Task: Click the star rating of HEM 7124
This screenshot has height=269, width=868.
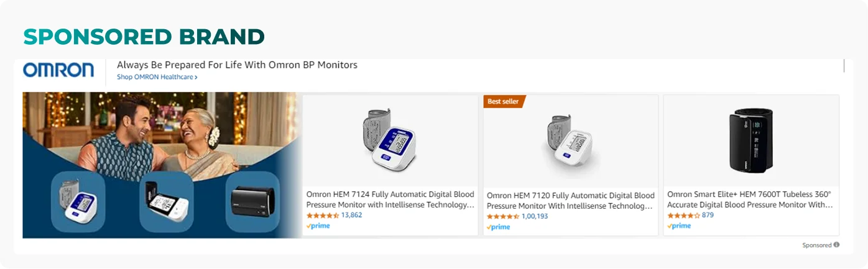Action: point(323,215)
